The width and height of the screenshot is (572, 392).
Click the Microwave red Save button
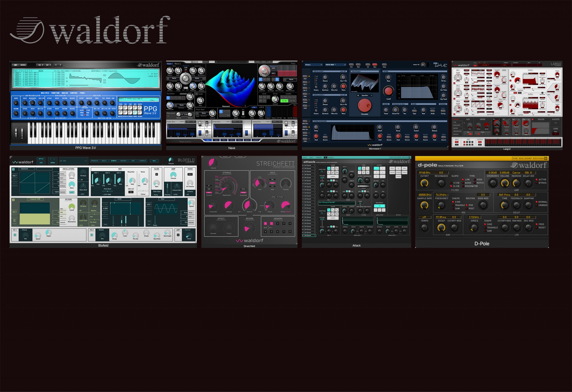(x=375, y=65)
